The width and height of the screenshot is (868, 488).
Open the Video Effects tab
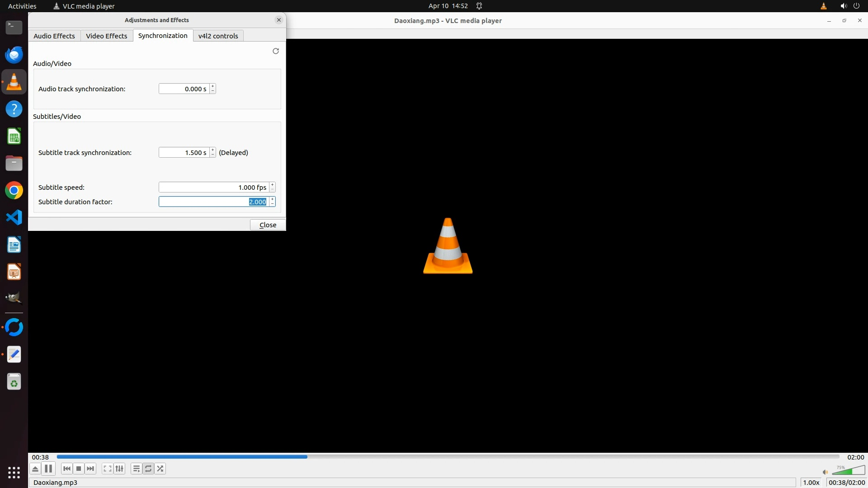(107, 36)
